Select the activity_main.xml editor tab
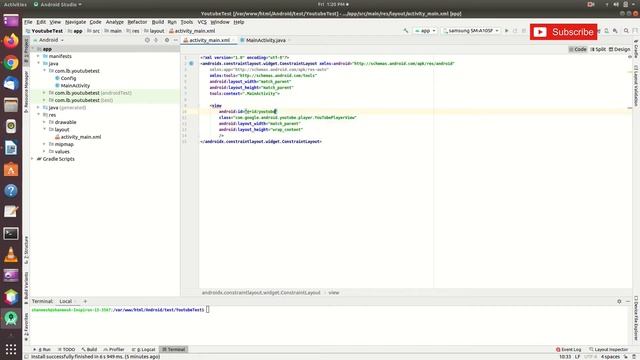The height and width of the screenshot is (360, 640). tap(209, 40)
